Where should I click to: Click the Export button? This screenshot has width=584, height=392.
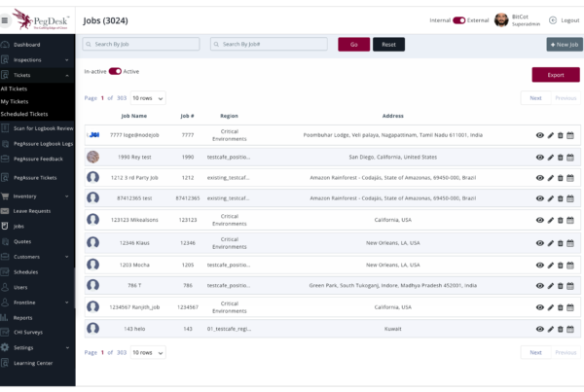tap(556, 75)
